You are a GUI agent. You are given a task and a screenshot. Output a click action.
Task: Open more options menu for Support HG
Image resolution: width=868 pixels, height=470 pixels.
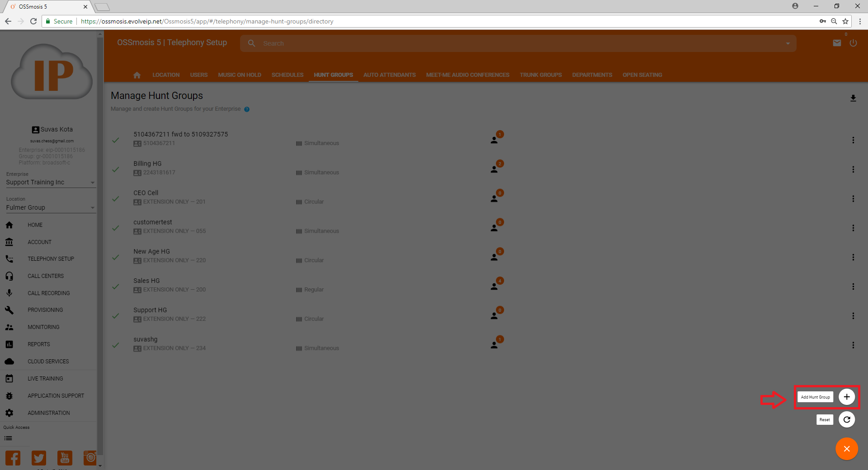(x=853, y=316)
